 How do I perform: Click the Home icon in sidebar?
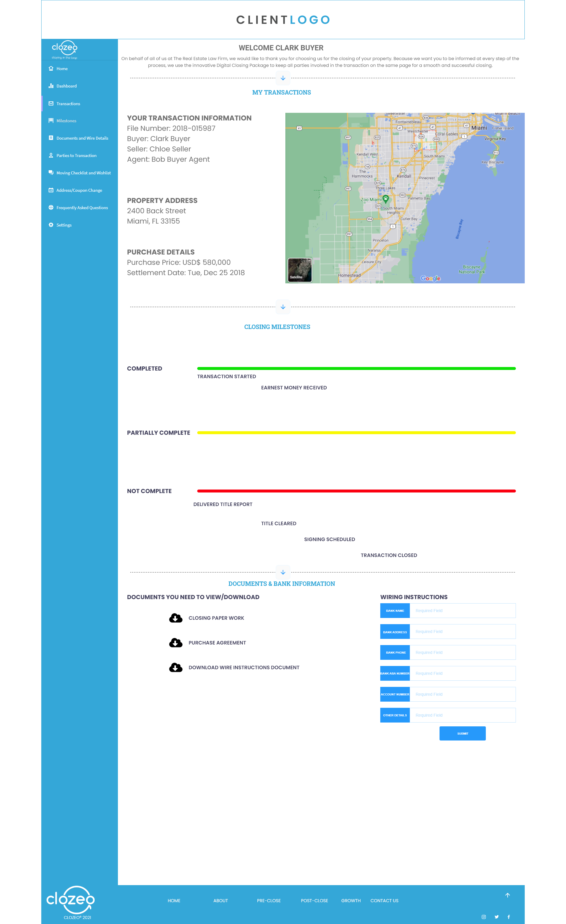51,69
